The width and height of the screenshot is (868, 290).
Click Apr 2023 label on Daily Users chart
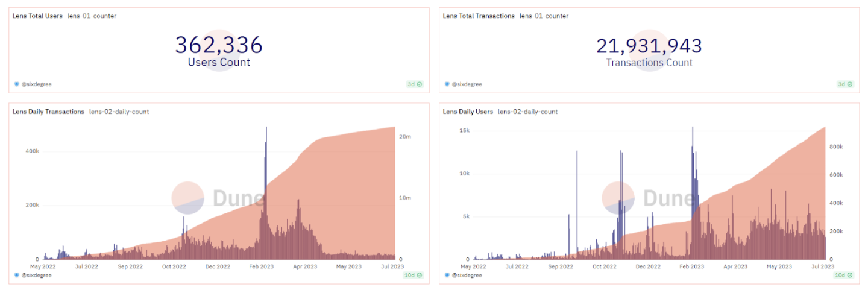[735, 266]
